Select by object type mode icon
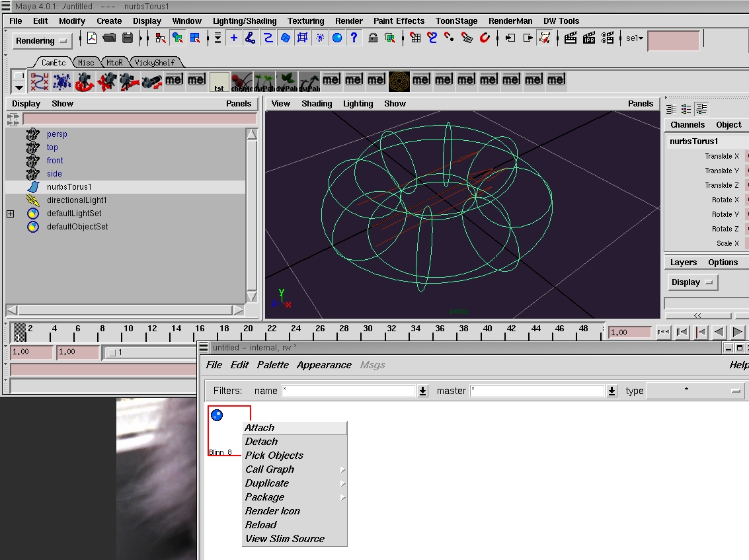Image resolution: width=749 pixels, height=560 pixels. (178, 38)
